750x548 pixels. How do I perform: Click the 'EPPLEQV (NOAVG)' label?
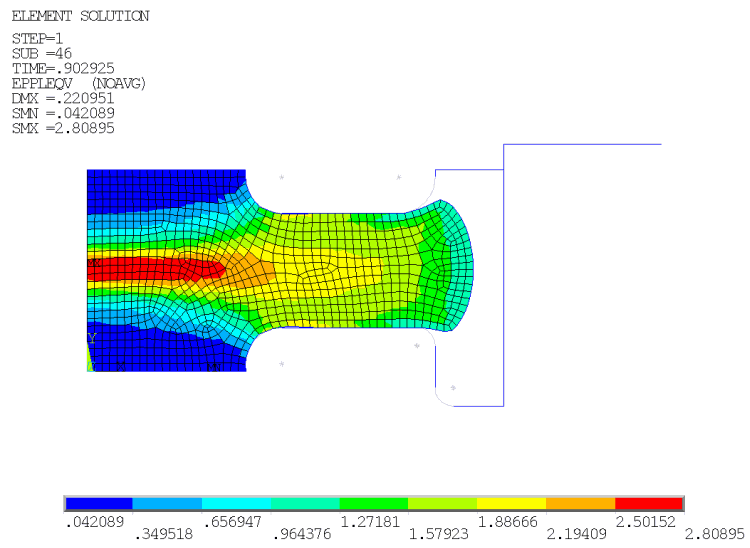tap(78, 83)
